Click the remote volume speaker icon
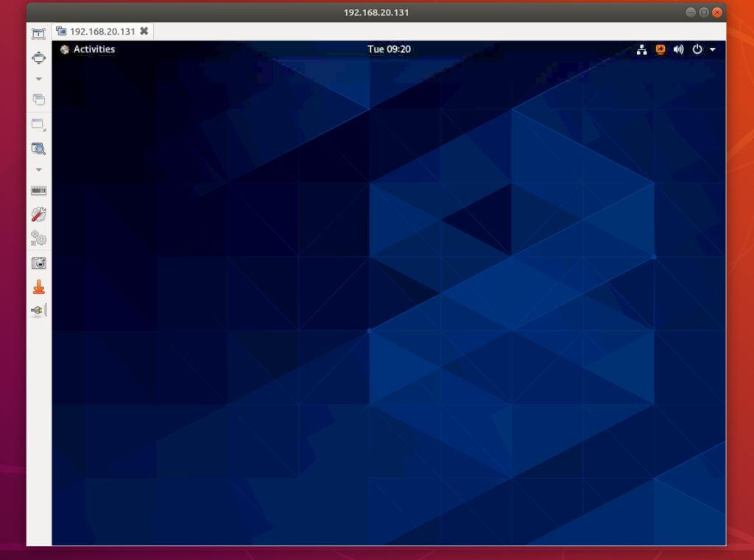 point(678,49)
